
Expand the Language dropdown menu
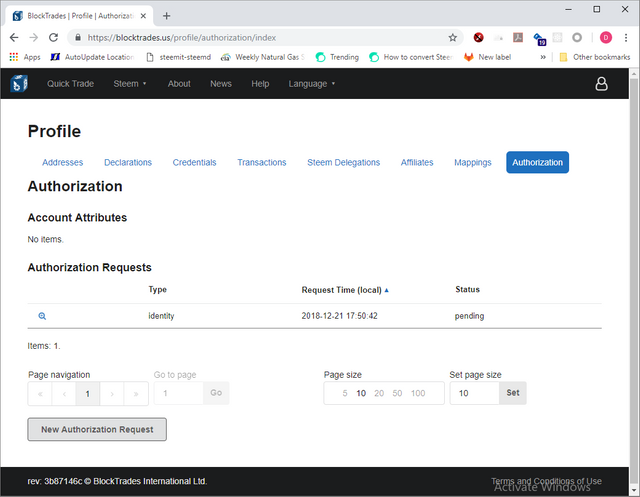click(311, 84)
